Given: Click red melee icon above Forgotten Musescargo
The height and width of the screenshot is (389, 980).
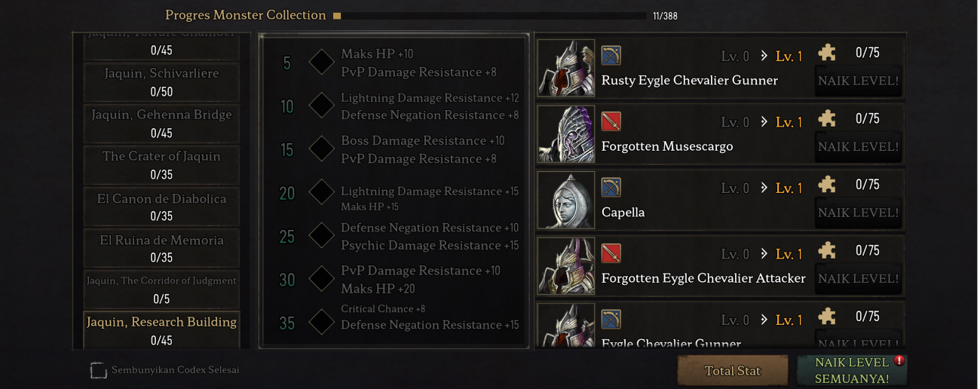Looking at the screenshot, I should (611, 121).
